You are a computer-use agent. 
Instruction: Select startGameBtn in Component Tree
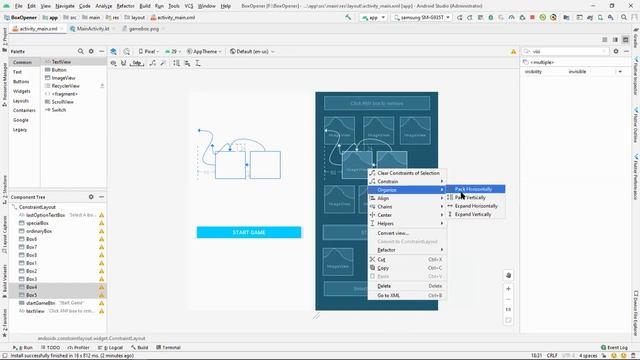pyautogui.click(x=40, y=303)
